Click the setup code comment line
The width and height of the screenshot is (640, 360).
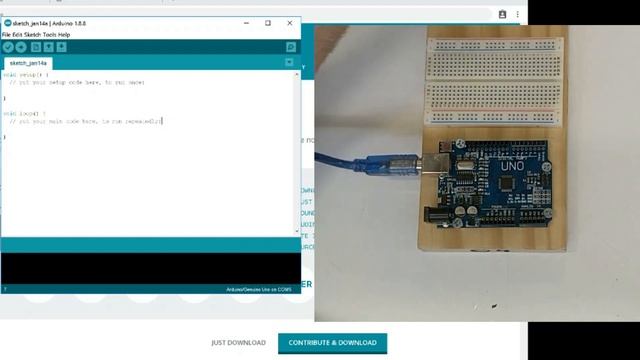[77, 82]
